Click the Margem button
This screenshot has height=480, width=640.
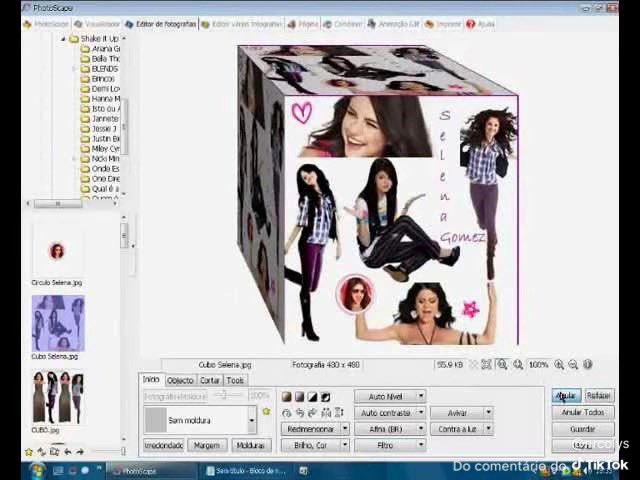[207, 445]
